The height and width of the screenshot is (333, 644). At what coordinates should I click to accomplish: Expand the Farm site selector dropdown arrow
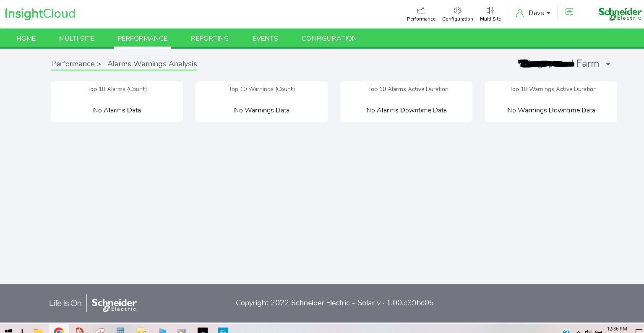tap(608, 64)
